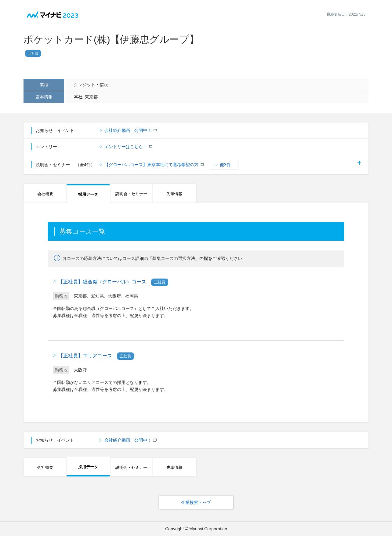Open bottom 説明会・セミナー tab
This screenshot has height=536, width=392.
tap(131, 467)
